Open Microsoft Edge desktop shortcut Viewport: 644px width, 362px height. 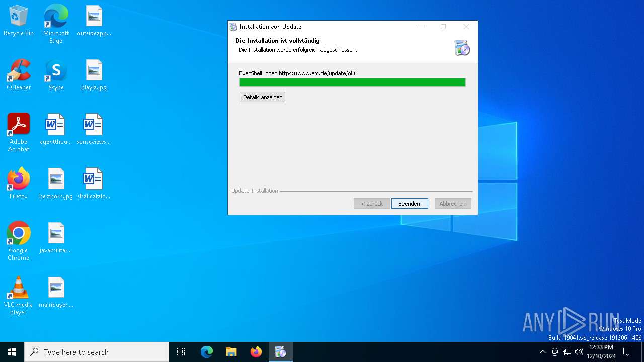pyautogui.click(x=56, y=24)
